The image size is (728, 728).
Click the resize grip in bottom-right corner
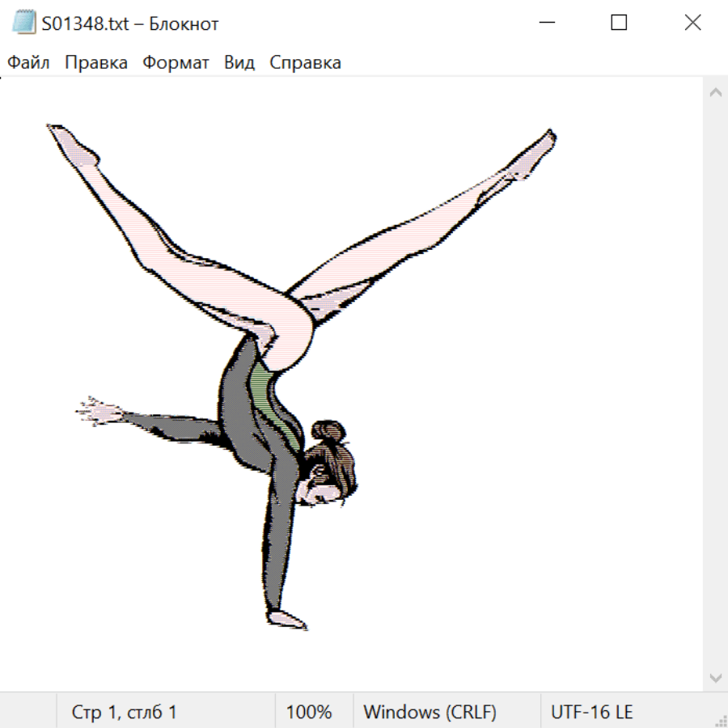(721, 721)
